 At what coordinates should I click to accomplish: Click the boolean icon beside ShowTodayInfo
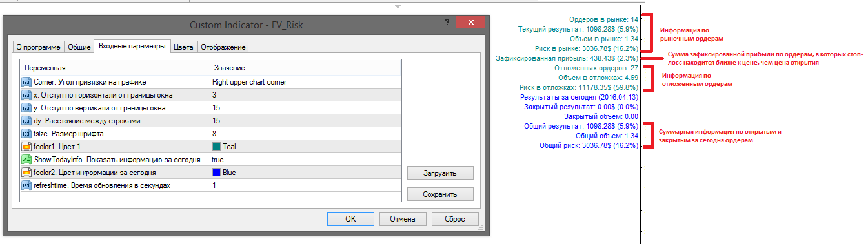26,160
